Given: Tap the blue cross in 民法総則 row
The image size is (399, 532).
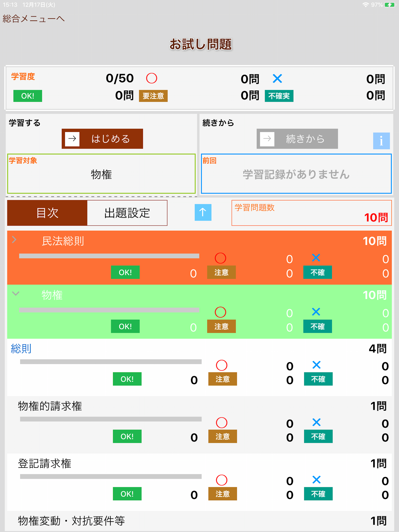Looking at the screenshot, I should [x=316, y=258].
